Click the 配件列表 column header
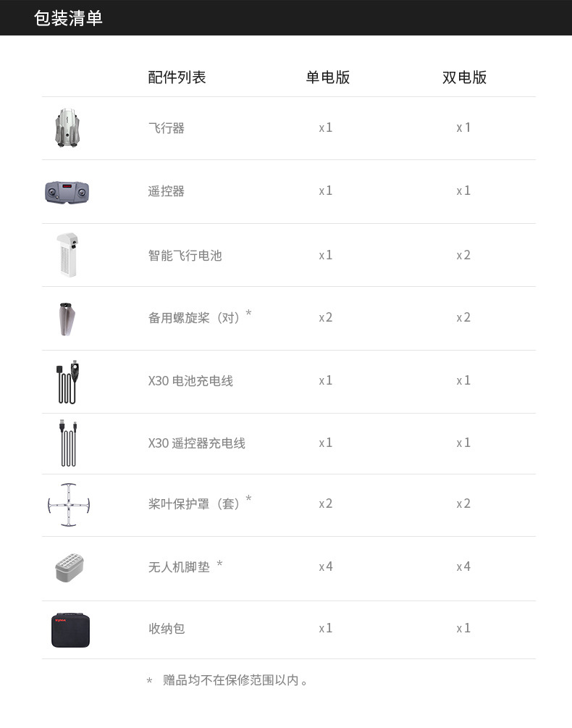 pyautogui.click(x=177, y=78)
